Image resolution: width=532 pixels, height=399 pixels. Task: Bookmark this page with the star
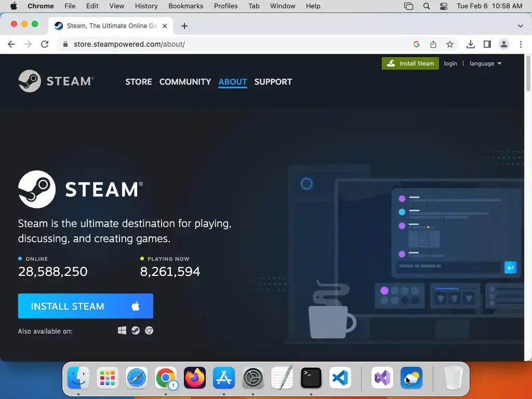(450, 44)
